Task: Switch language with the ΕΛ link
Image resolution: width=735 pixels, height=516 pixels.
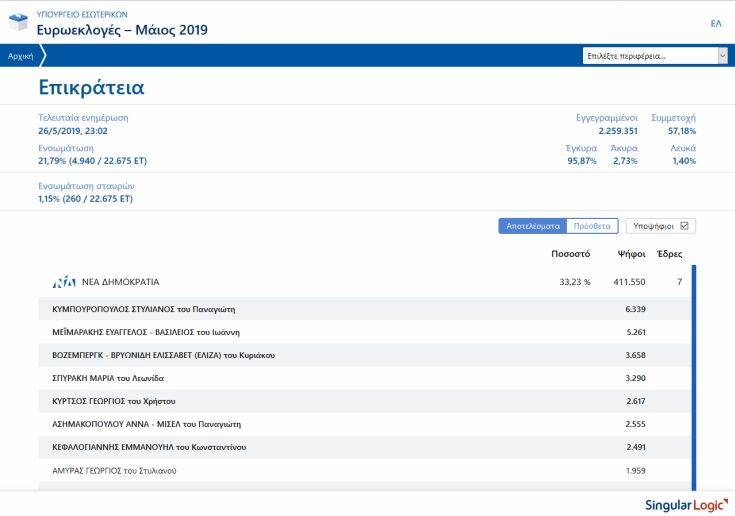Action: coord(715,23)
